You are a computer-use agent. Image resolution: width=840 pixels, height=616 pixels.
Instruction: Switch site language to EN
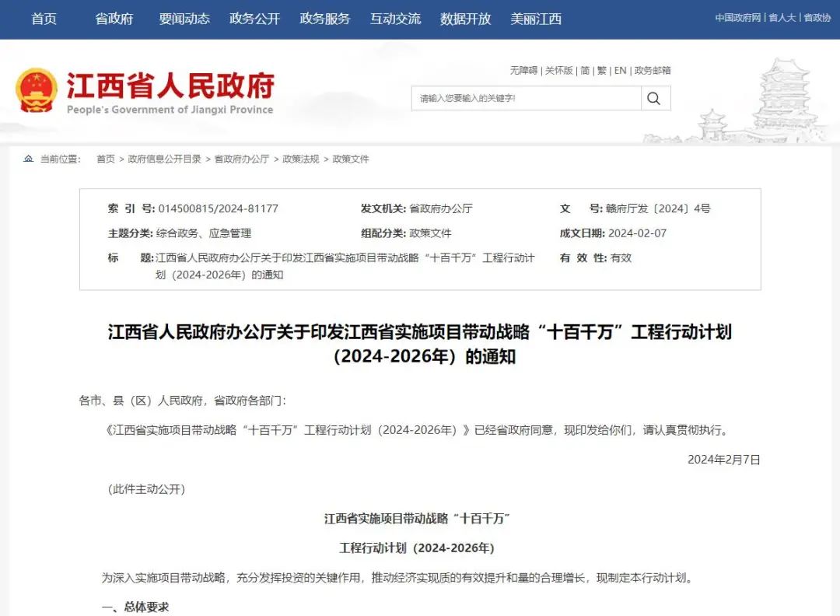(x=620, y=71)
